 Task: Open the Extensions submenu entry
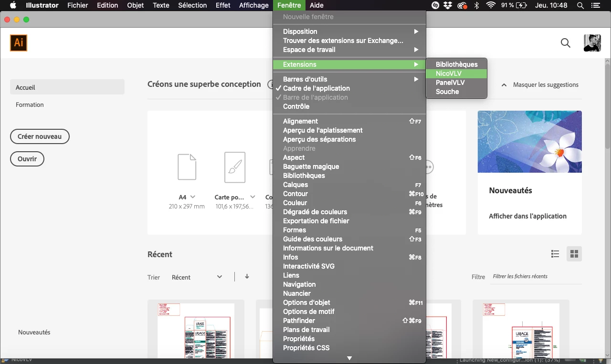tap(349, 64)
